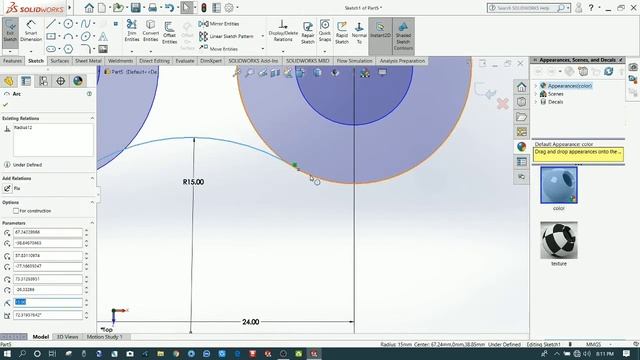
Task: Open Linear Sketch Pattern dropdown arrow
Action: pos(262,36)
